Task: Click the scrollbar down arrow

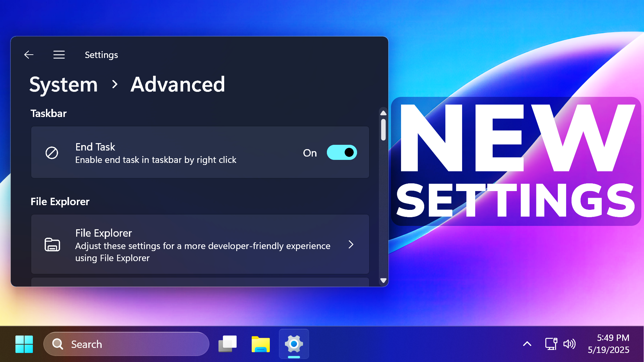Action: coord(383,281)
